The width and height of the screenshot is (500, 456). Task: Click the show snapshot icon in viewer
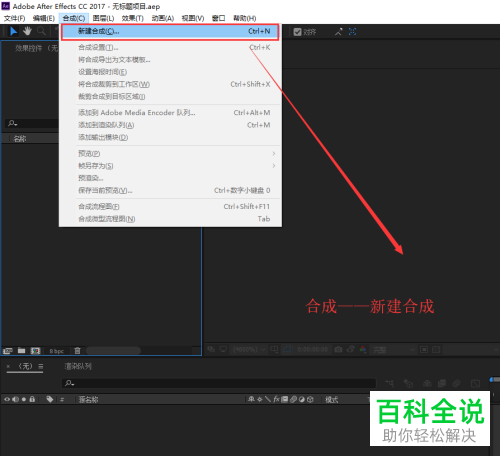(351, 349)
